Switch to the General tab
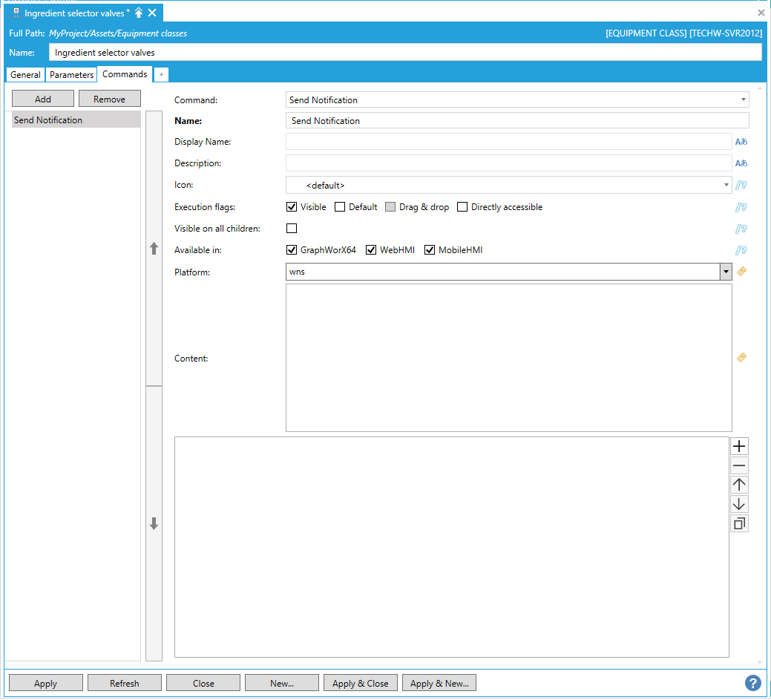Screen dimensions: 771x700 pos(25,75)
